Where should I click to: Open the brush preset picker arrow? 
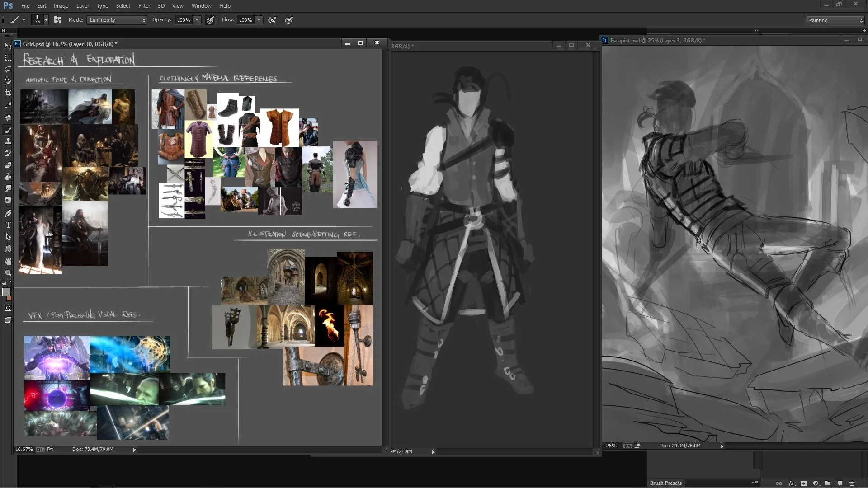[x=46, y=20]
